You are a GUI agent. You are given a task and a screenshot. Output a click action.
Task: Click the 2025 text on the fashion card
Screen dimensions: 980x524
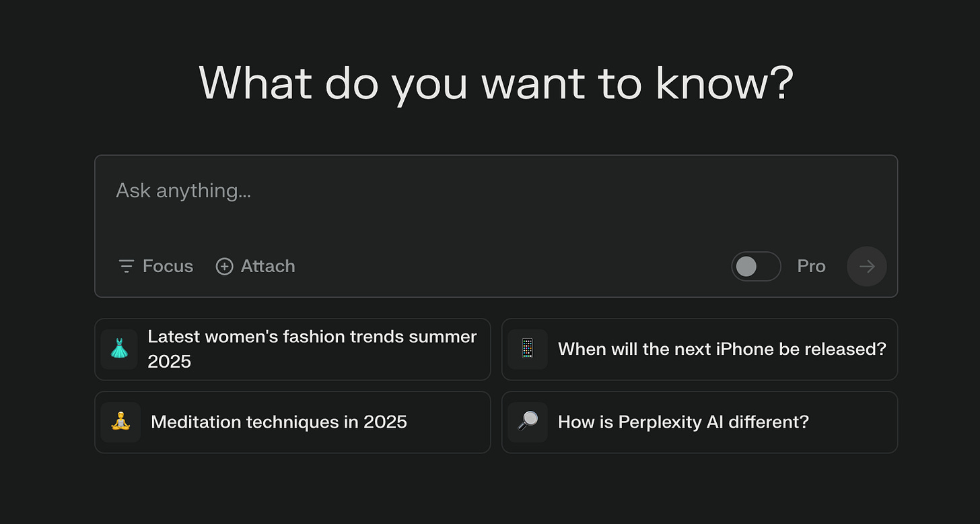click(x=169, y=362)
